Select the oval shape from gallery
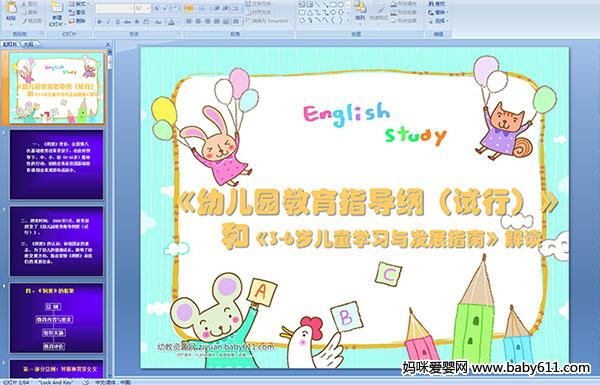 [x=341, y=4]
